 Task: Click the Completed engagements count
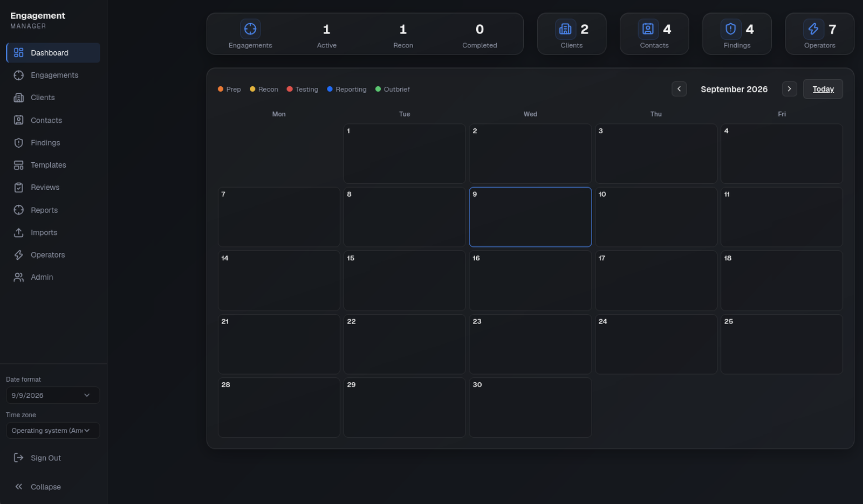pyautogui.click(x=480, y=29)
